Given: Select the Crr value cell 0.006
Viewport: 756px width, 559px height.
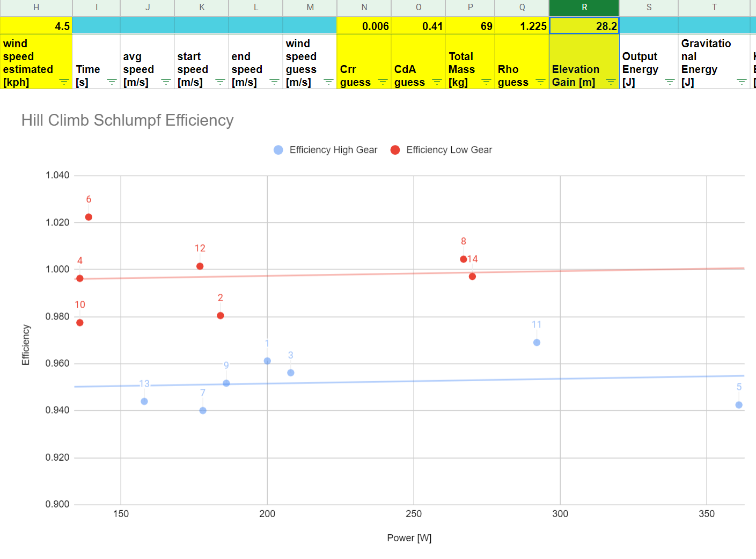Looking at the screenshot, I should pos(364,26).
